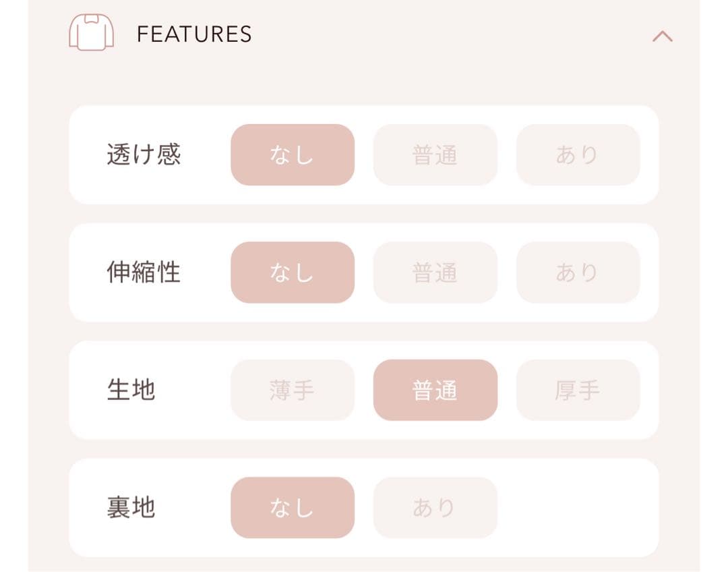The height and width of the screenshot is (572, 728).
Task: Click the 透け感 filter card
Action: pyautogui.click(x=364, y=154)
